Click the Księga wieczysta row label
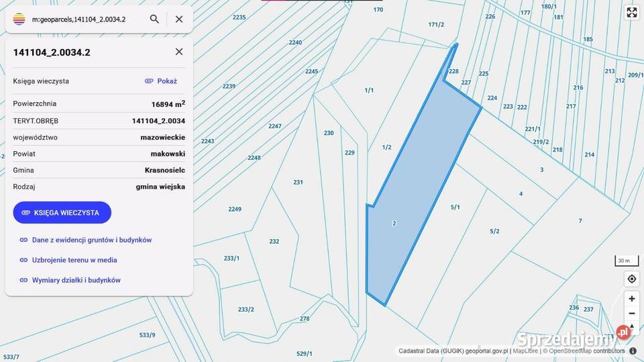This screenshot has height=362, width=644. (x=41, y=81)
